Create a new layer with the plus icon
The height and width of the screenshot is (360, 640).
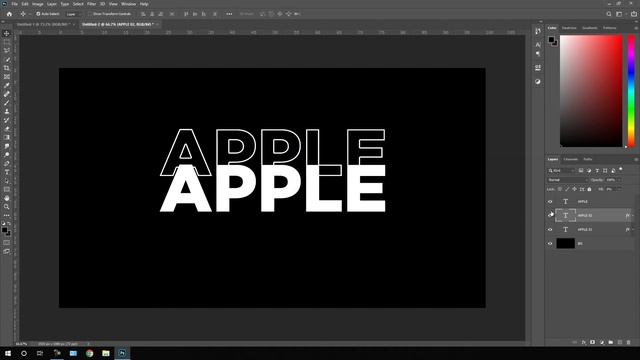point(620,342)
